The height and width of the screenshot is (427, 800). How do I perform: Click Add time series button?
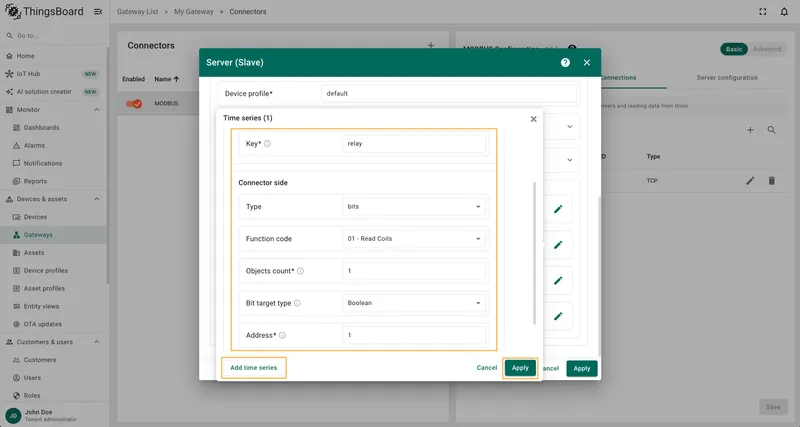(x=254, y=368)
